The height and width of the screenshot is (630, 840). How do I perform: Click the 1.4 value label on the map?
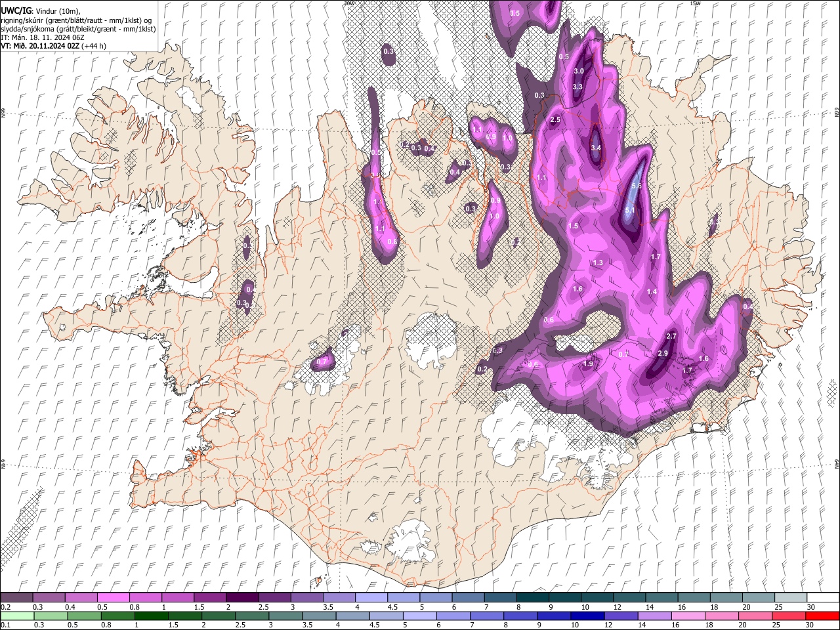coord(652,291)
